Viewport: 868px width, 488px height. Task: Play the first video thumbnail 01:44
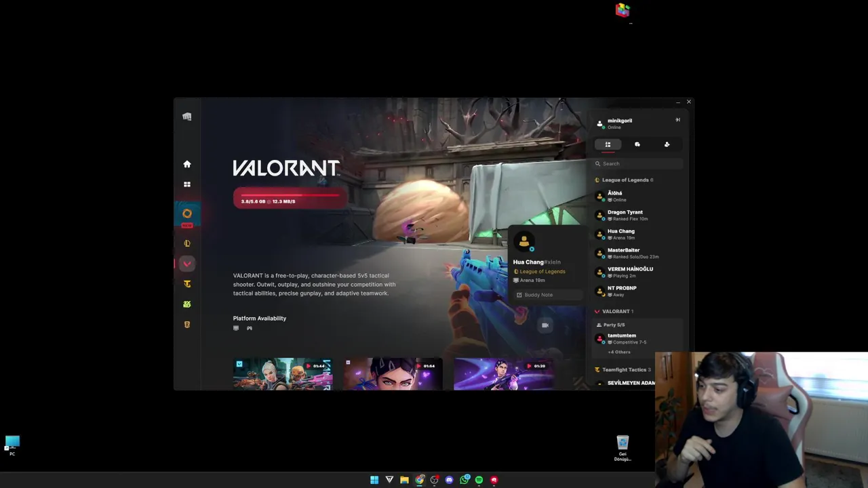coord(283,374)
